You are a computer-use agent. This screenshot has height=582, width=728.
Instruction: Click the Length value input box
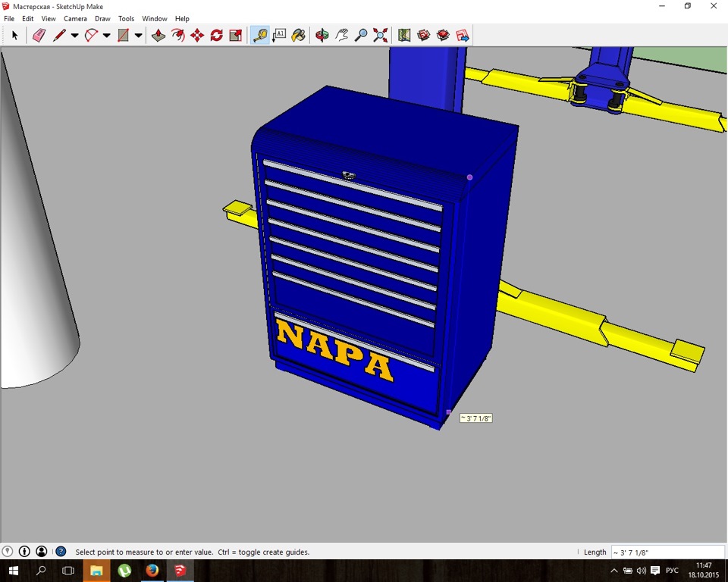click(667, 552)
